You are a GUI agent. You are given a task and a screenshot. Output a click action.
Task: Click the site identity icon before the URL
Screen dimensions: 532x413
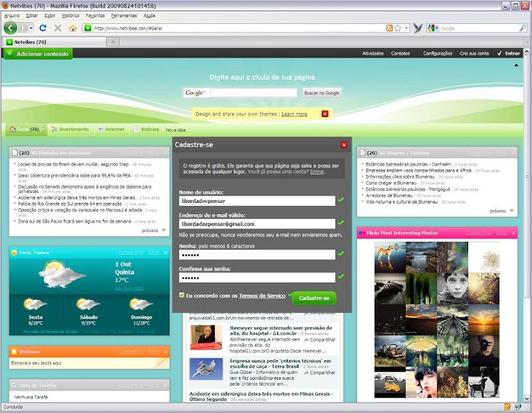(88, 28)
